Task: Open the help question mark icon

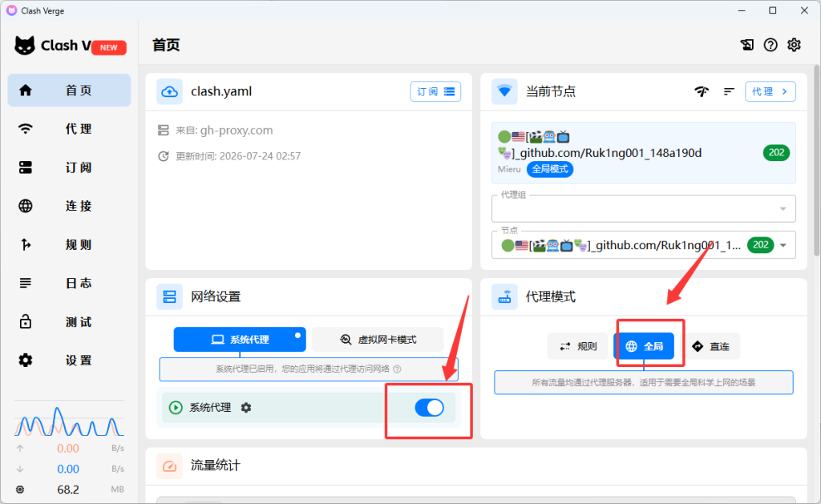Action: click(x=770, y=45)
